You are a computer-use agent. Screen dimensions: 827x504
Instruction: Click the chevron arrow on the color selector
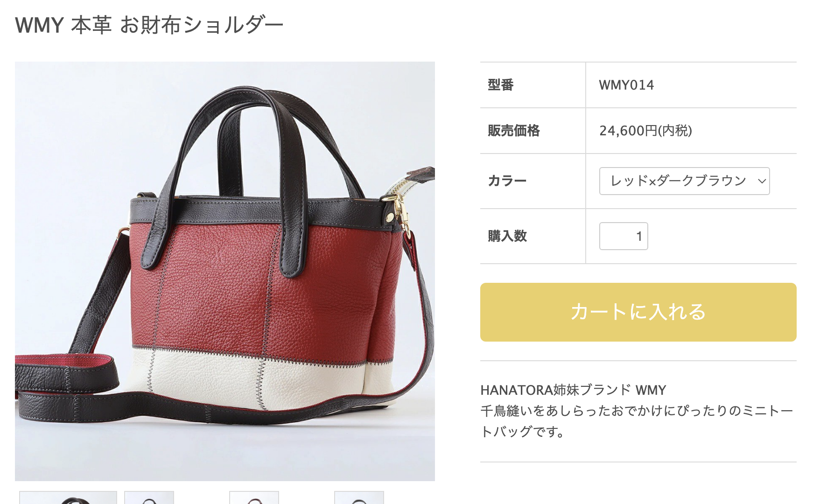point(762,181)
